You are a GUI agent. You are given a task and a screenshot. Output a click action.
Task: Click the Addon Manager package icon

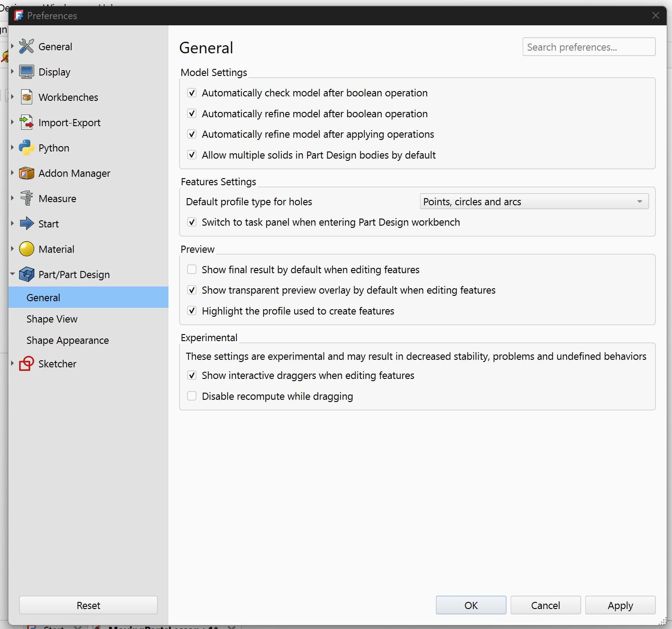click(27, 173)
